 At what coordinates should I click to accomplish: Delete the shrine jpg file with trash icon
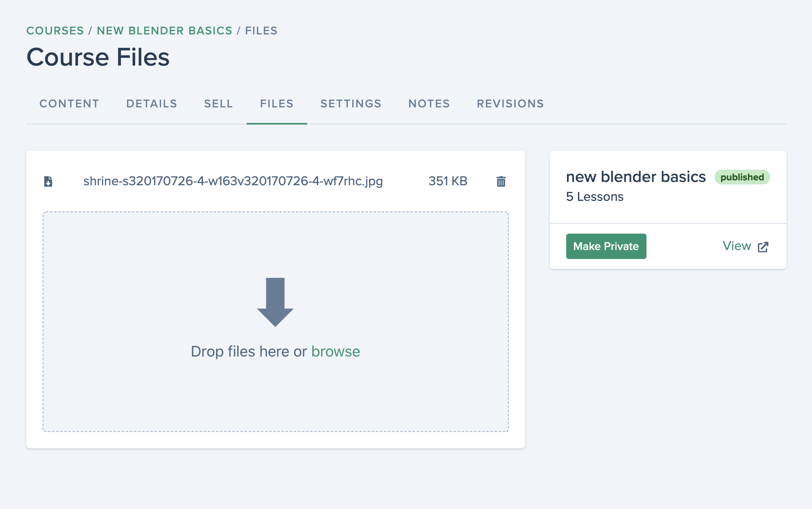501,181
